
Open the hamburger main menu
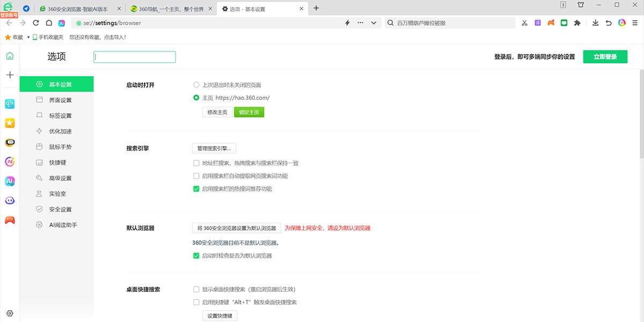[x=635, y=23]
